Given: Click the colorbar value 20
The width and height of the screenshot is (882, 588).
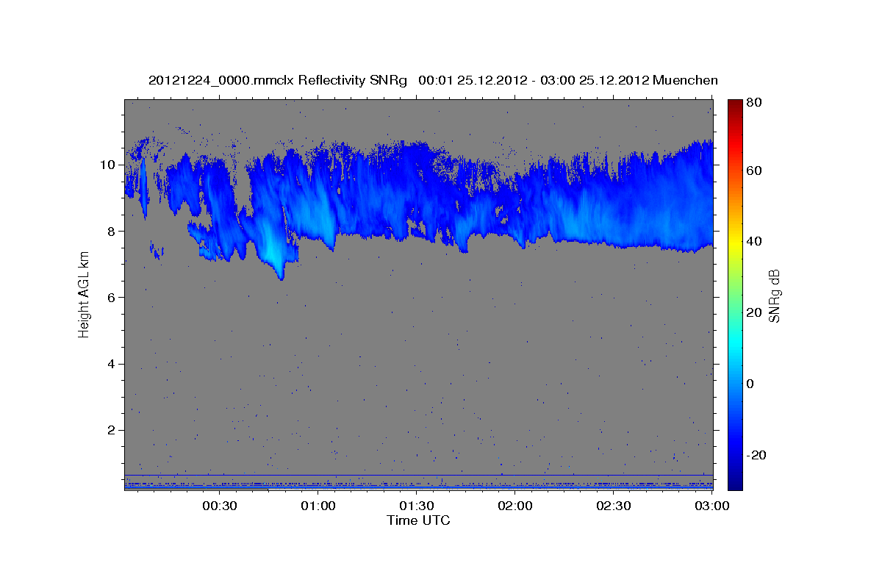Looking at the screenshot, I should click(755, 312).
